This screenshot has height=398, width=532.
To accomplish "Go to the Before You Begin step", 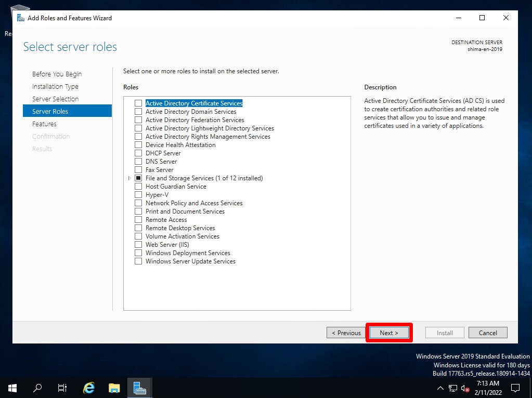I will pyautogui.click(x=57, y=74).
